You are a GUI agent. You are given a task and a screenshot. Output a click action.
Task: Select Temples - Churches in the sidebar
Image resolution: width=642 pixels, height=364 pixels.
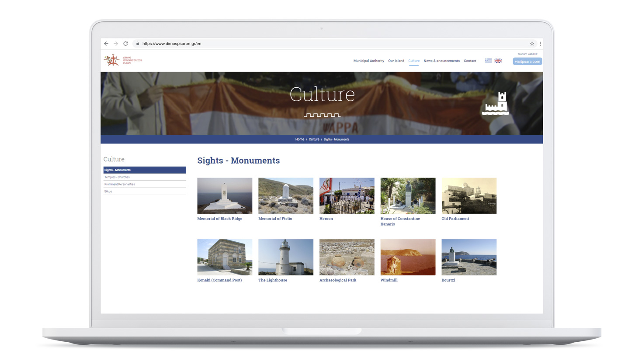117,177
